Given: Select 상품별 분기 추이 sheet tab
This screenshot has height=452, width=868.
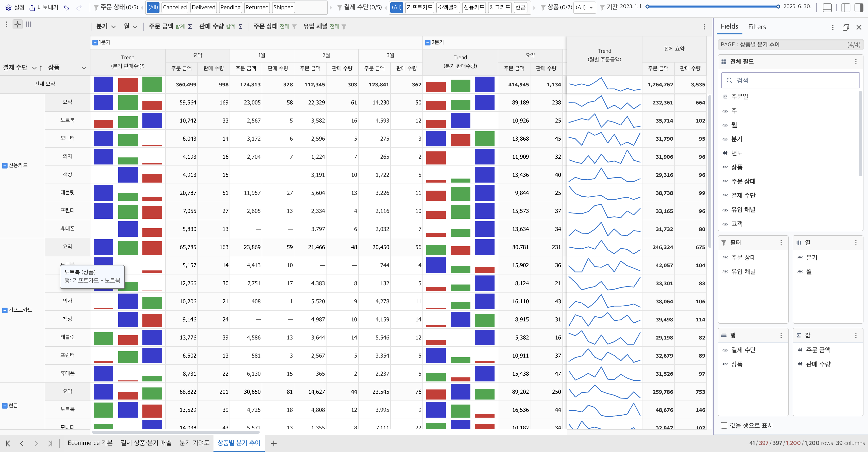Looking at the screenshot, I should (239, 443).
